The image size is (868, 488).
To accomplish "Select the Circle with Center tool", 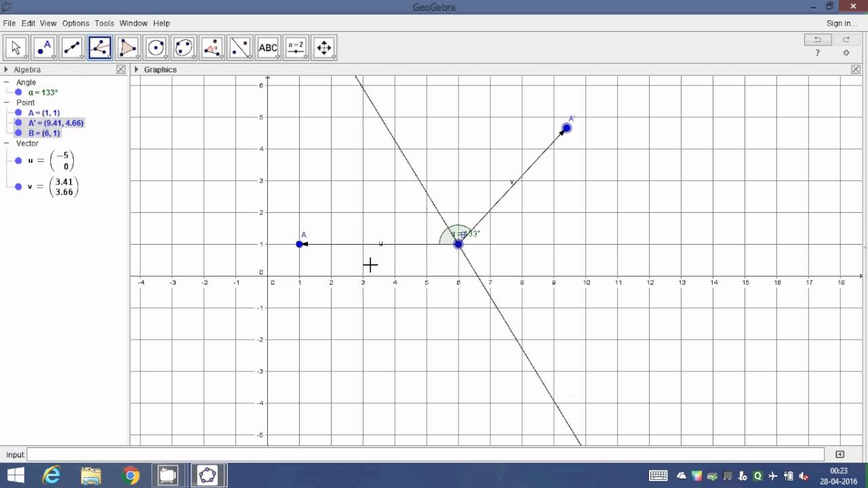I will (156, 47).
